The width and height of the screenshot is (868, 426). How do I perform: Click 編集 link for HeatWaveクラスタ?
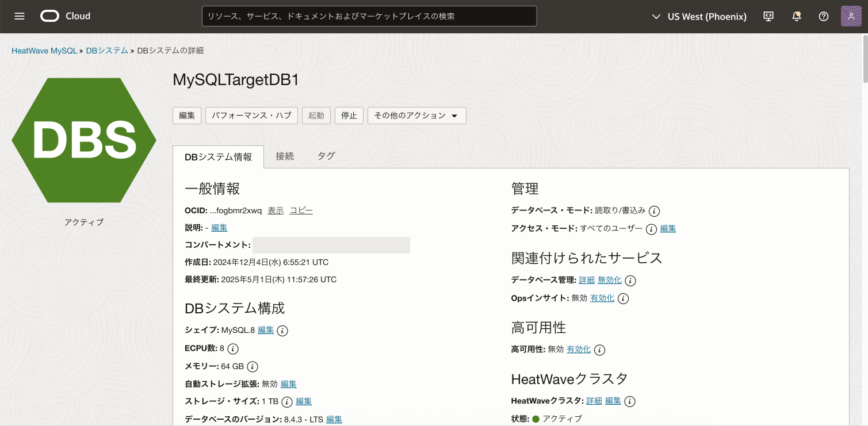point(613,401)
